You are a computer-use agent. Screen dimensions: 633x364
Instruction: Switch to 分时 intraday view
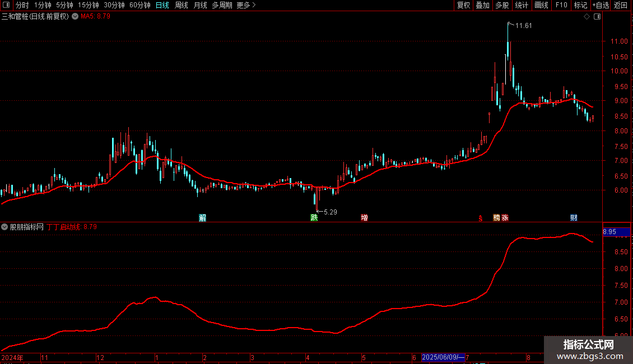22,5
